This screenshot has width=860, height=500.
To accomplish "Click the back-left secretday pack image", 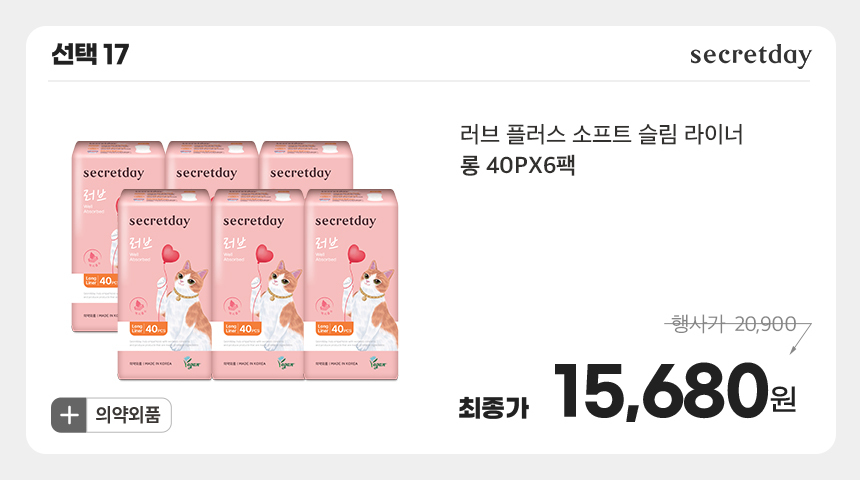I will (x=95, y=236).
